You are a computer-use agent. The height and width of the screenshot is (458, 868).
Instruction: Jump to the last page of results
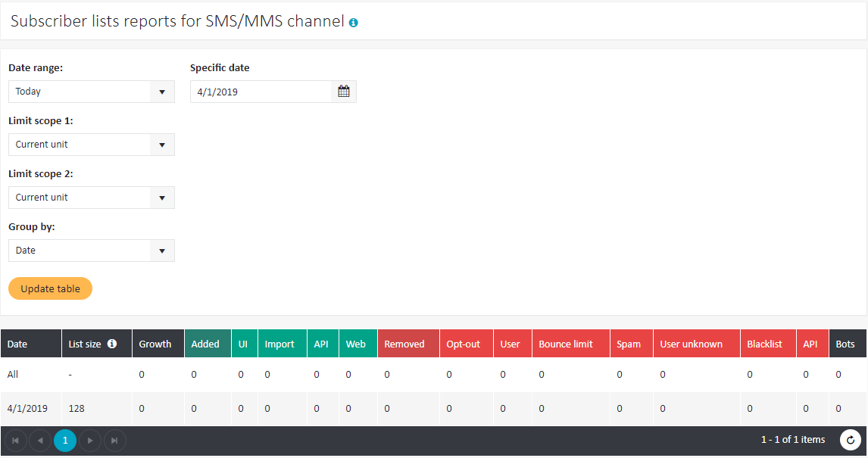click(114, 440)
